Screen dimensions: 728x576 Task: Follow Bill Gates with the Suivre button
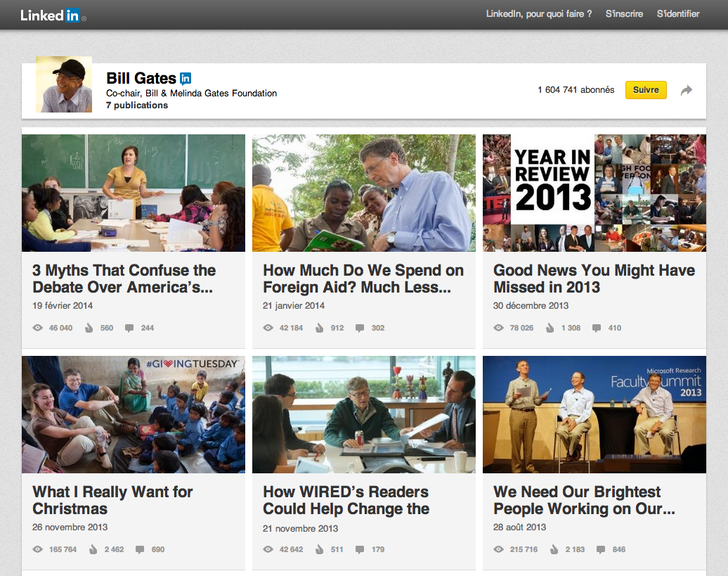pos(646,90)
